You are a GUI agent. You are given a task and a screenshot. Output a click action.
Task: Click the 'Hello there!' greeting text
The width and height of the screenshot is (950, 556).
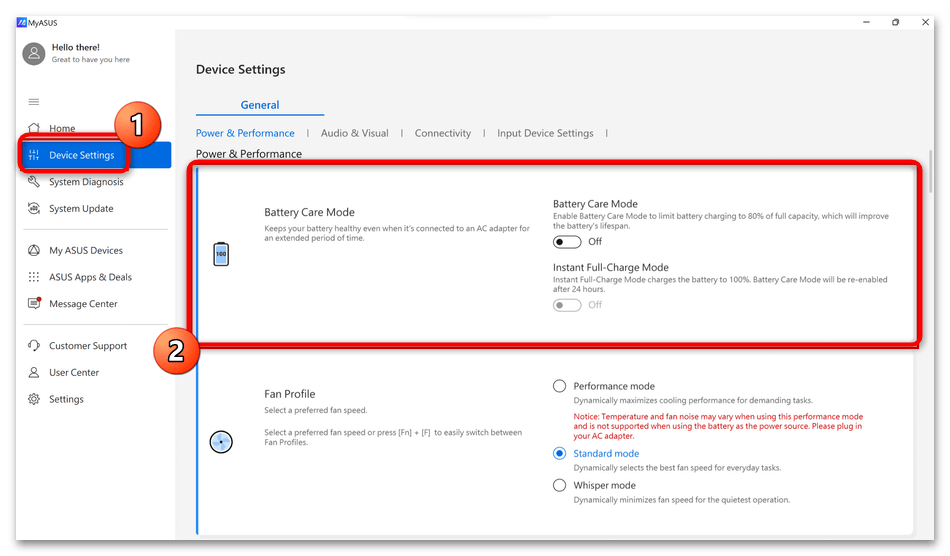pyautogui.click(x=76, y=47)
